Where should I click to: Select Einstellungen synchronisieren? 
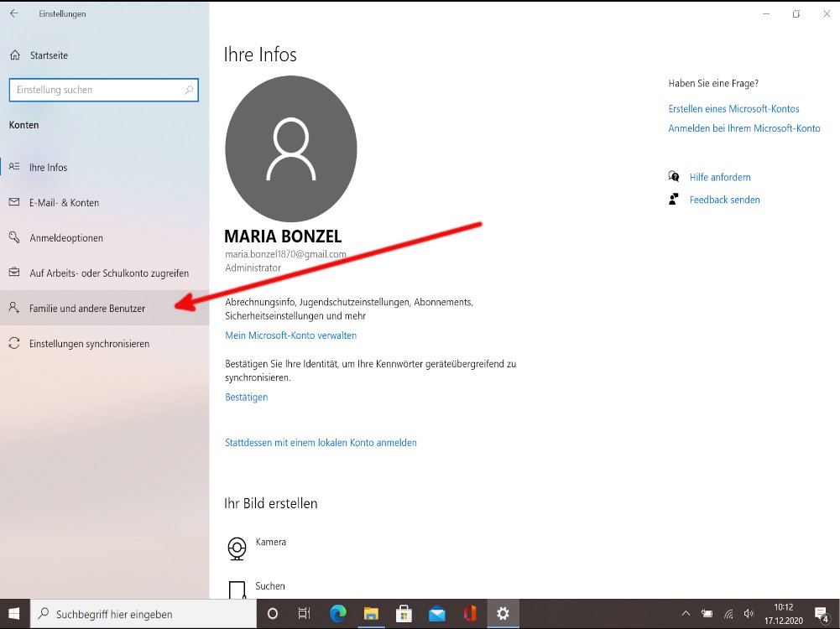(x=89, y=344)
